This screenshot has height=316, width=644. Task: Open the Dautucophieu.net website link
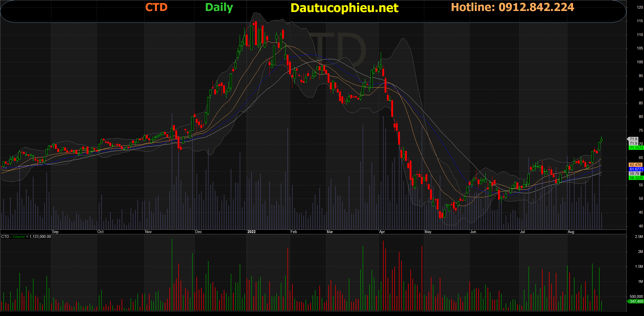344,8
